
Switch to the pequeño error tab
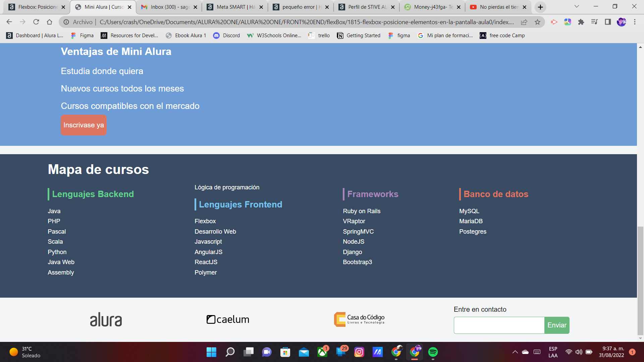(302, 7)
